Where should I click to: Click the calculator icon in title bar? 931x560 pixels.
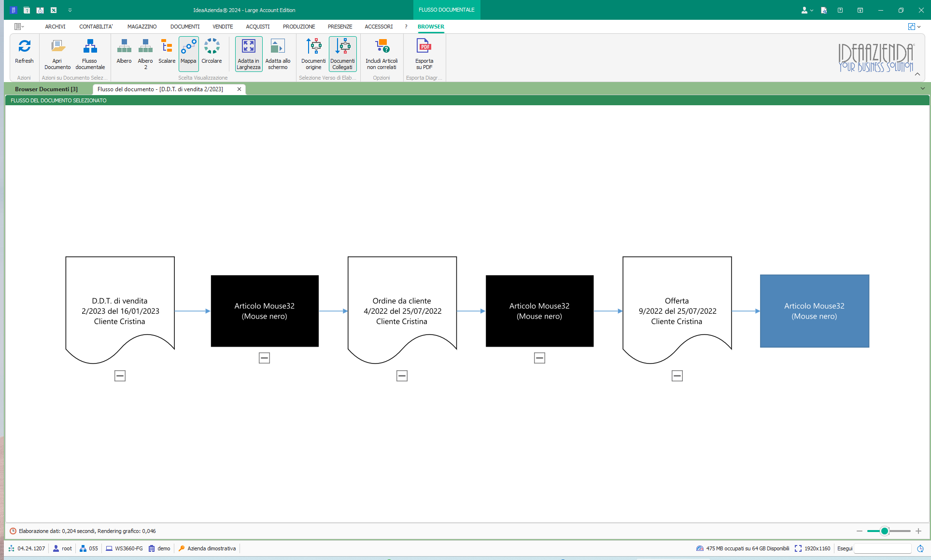(x=40, y=10)
